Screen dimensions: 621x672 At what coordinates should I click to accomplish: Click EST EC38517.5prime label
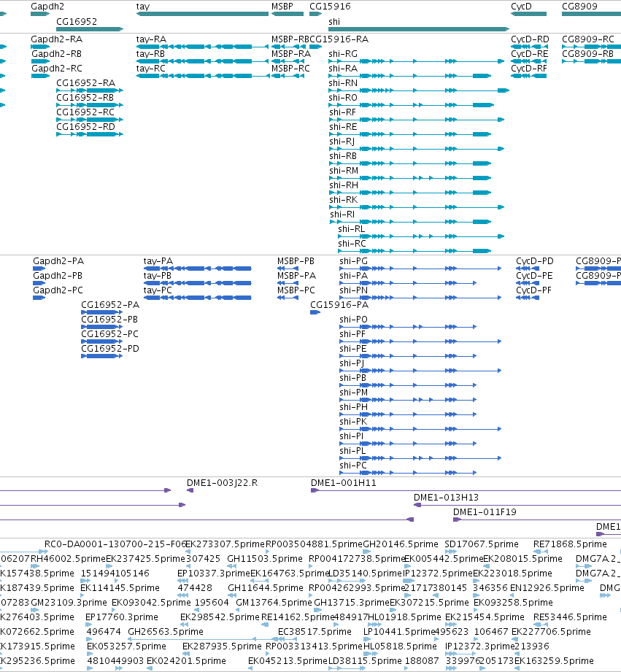(315, 632)
